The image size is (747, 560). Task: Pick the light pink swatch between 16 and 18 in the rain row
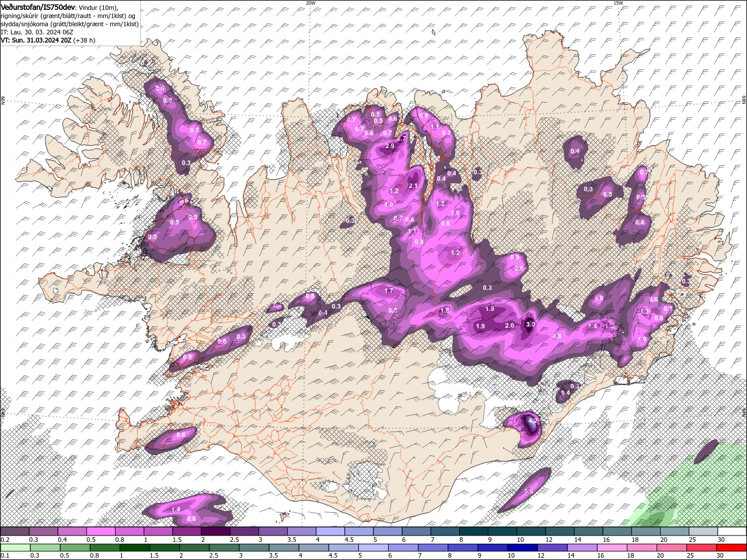point(612,548)
